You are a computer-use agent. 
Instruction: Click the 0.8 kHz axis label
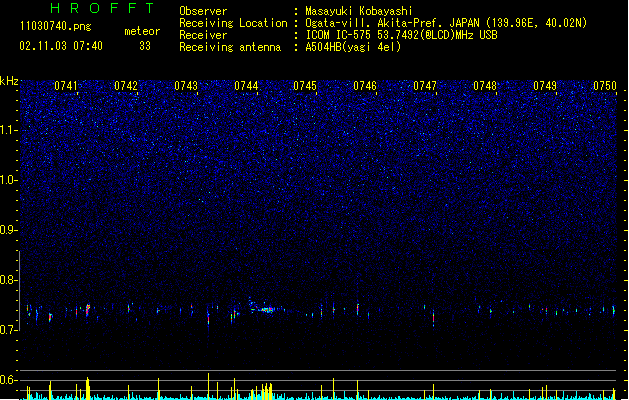click(x=9, y=280)
